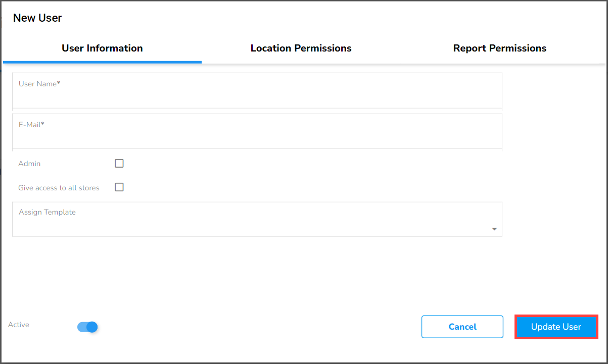Viewport: 608px width, 364px height.
Task: Enable the Admin checkbox
Action: click(119, 163)
